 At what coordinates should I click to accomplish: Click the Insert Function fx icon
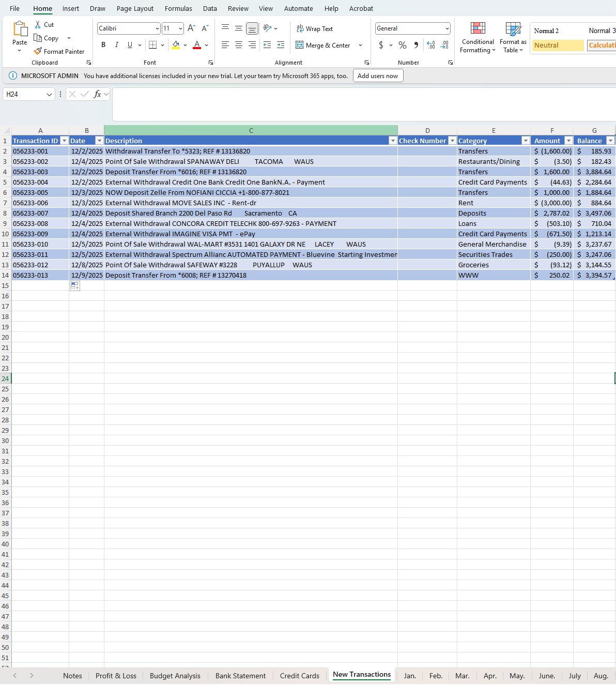(97, 94)
